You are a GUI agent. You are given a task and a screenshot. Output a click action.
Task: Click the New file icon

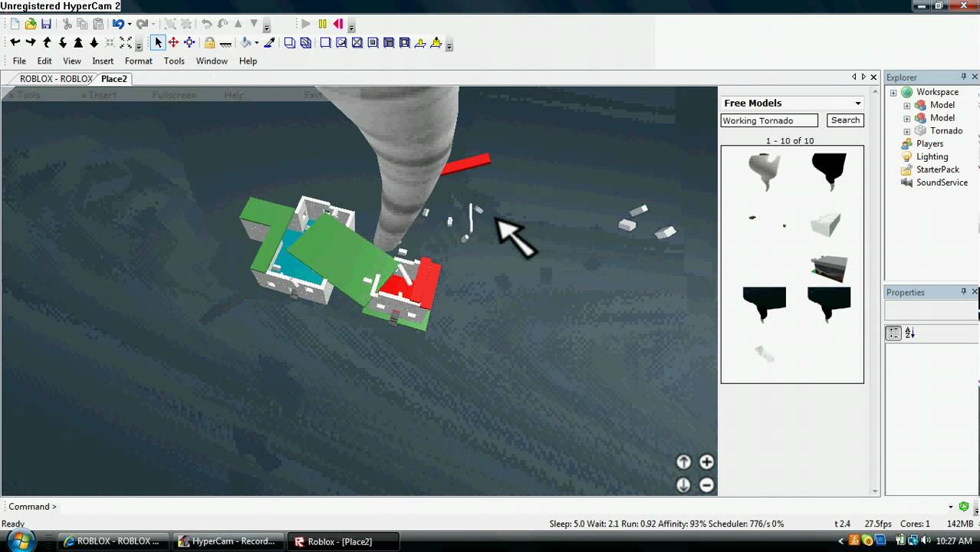pos(15,24)
